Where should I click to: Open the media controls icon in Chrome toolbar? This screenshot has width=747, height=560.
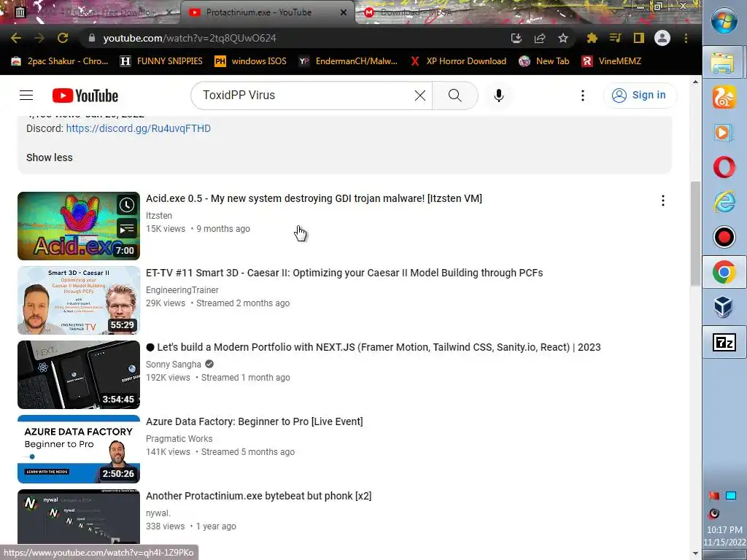tap(615, 38)
